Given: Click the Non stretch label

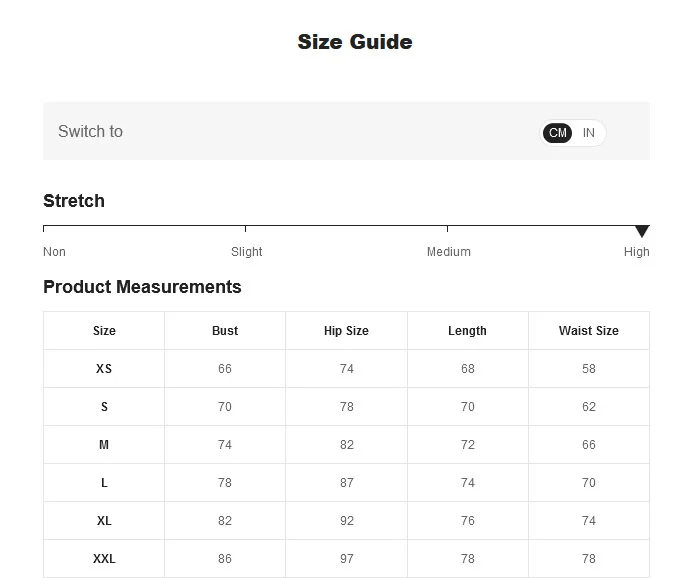Looking at the screenshot, I should point(54,252).
